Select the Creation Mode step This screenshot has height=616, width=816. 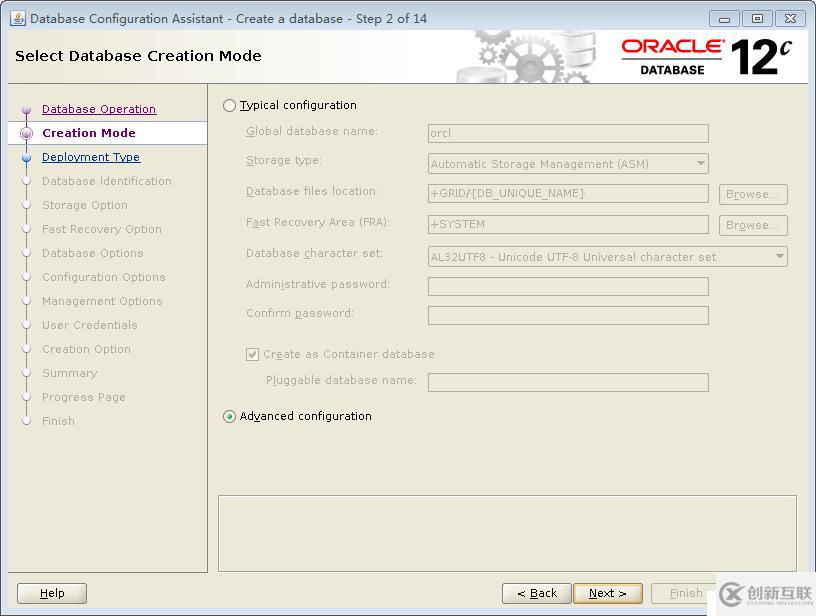point(89,133)
